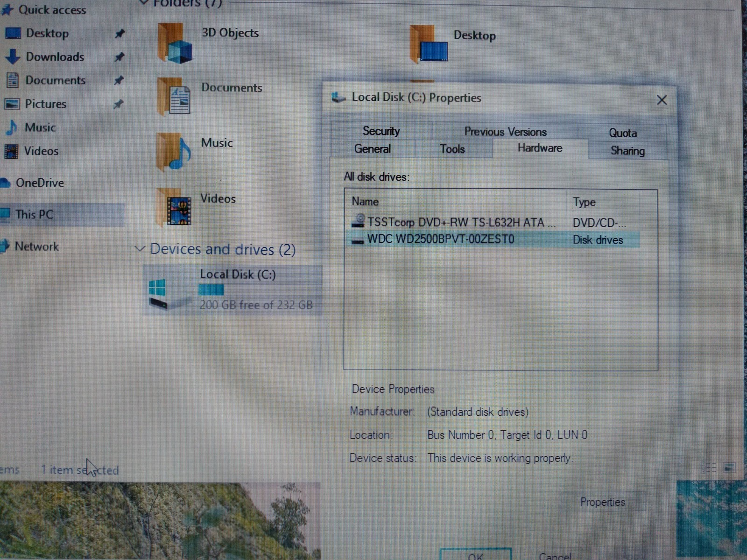
Task: Switch to the General tab
Action: point(373,149)
